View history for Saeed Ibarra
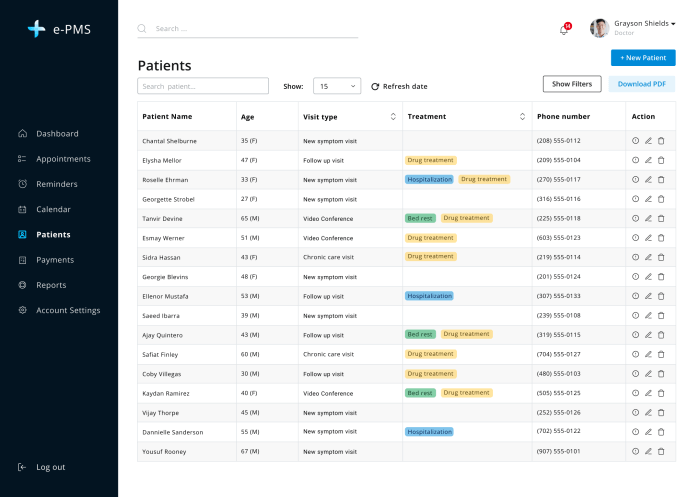Image resolution: width=700 pixels, height=497 pixels. pos(635,315)
